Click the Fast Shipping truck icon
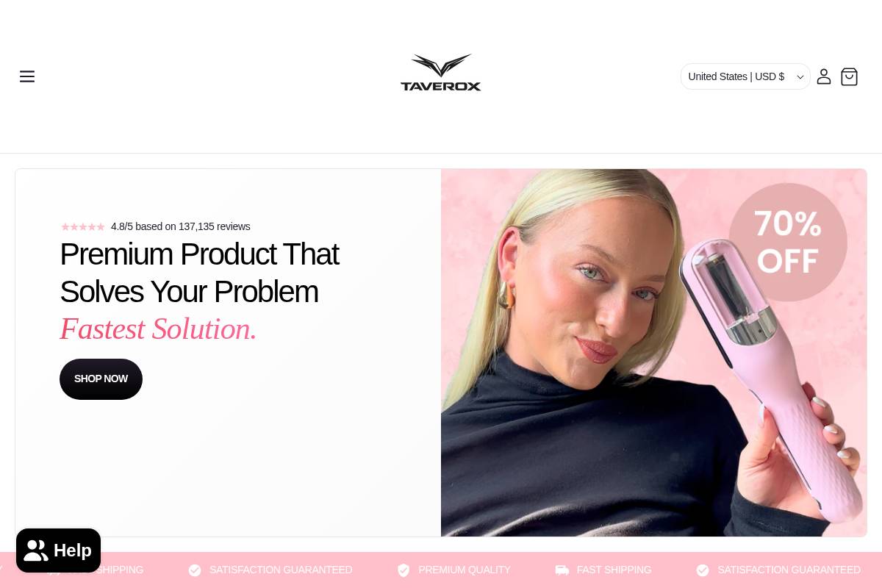Viewport: 882px width, 588px height. point(562,570)
